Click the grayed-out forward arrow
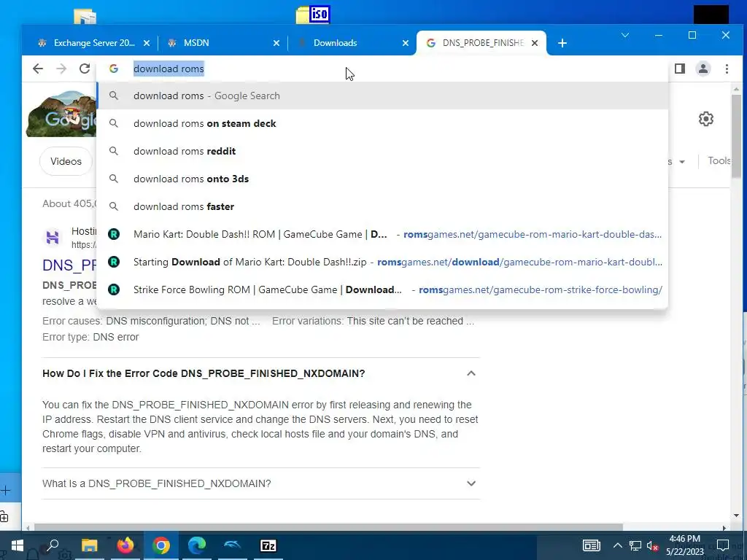747x560 pixels. point(61,69)
